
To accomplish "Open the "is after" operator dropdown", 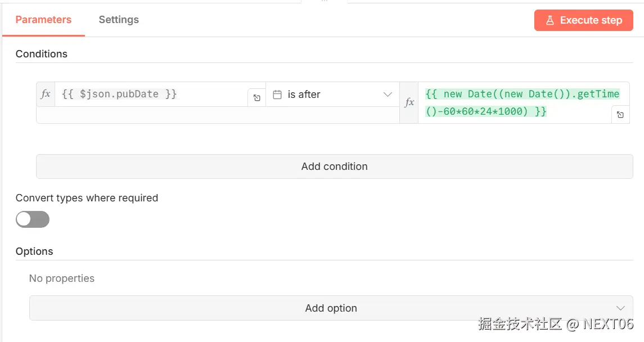I will tap(332, 94).
